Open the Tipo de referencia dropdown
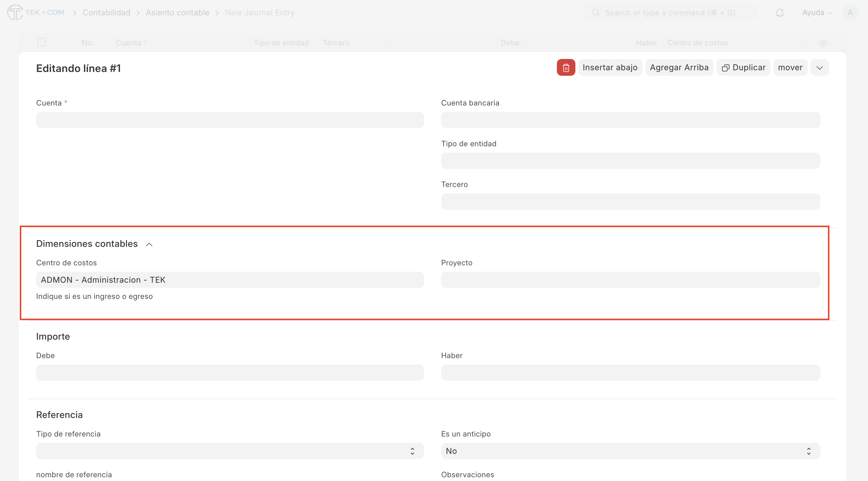 230,451
